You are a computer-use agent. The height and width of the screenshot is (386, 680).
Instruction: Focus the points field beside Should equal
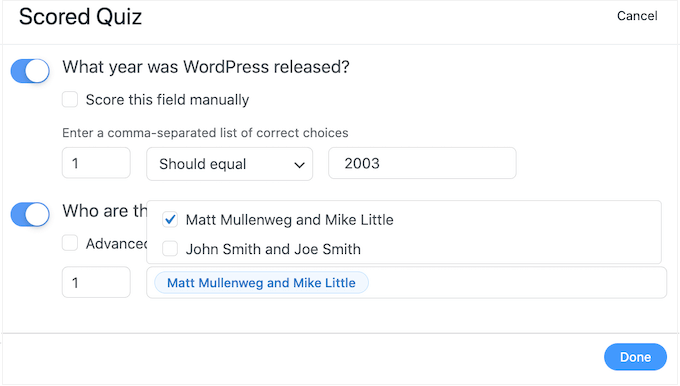[x=96, y=163]
